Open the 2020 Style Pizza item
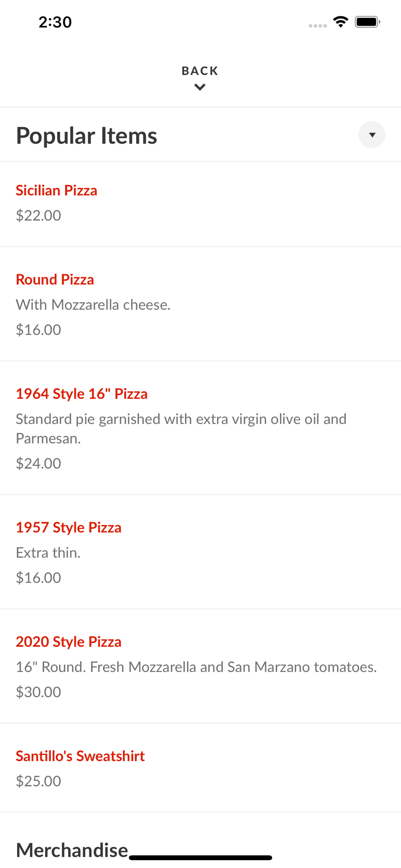 click(69, 641)
